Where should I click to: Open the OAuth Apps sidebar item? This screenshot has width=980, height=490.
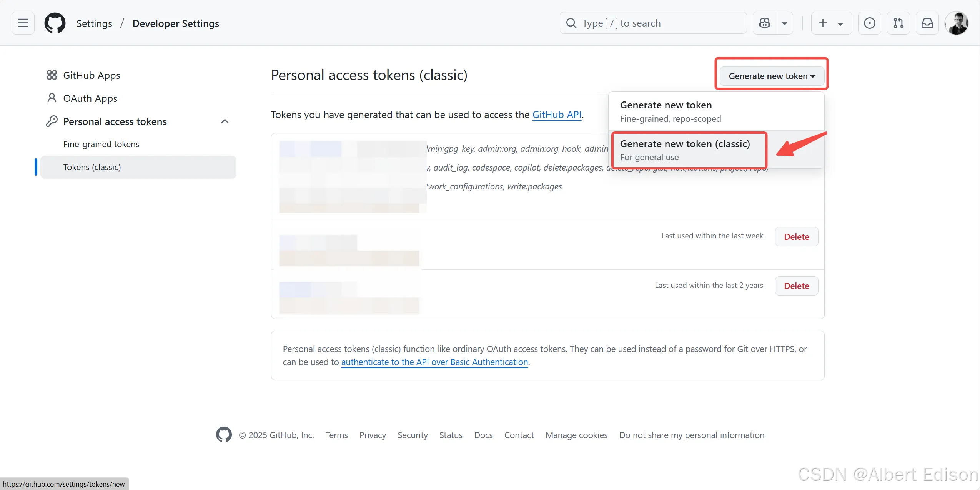tap(90, 98)
